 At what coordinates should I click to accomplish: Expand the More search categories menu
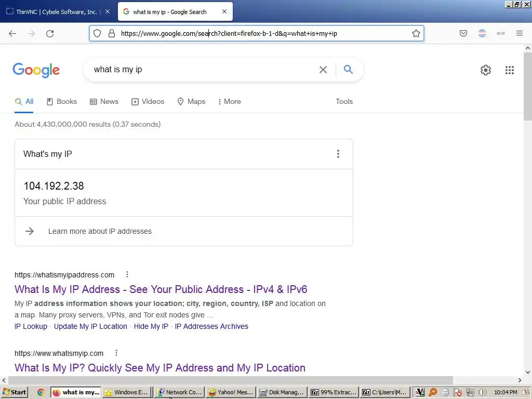229,101
